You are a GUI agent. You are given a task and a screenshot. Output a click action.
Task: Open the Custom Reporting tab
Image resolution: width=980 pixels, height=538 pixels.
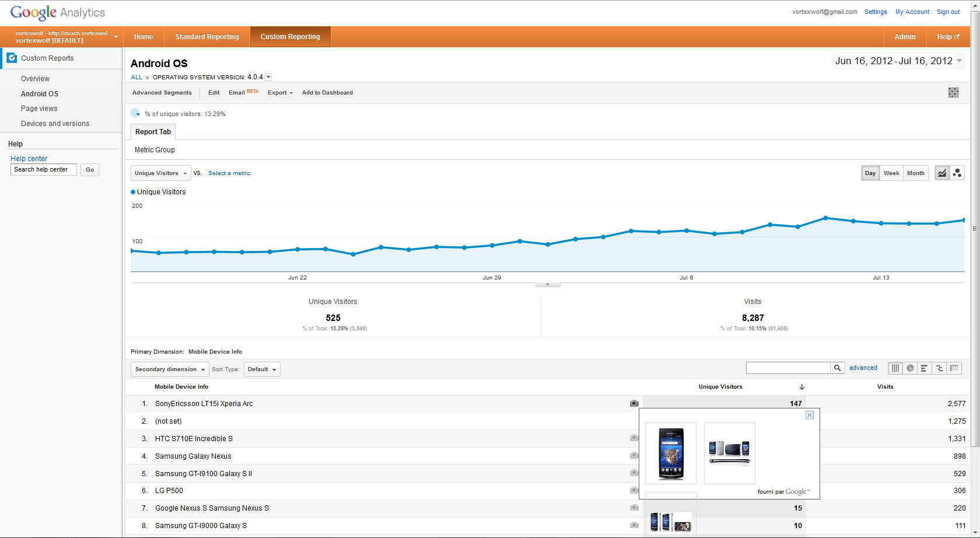click(x=290, y=37)
